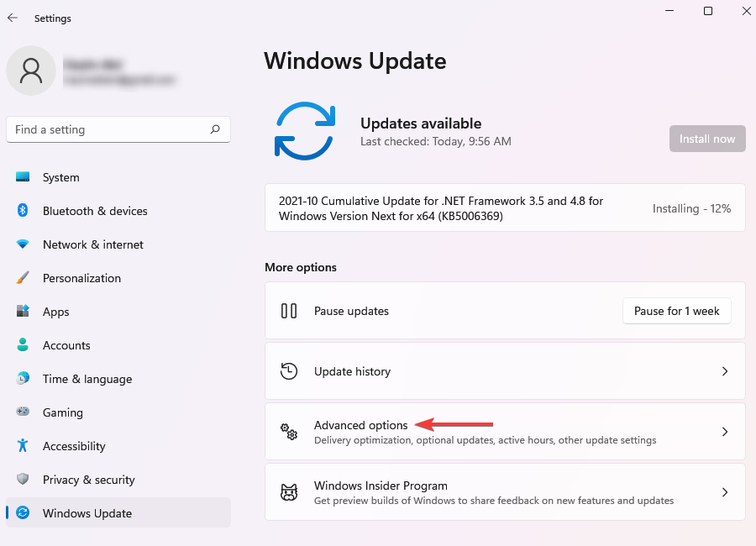Click the Update history clock icon
This screenshot has height=546, width=756.
point(289,371)
